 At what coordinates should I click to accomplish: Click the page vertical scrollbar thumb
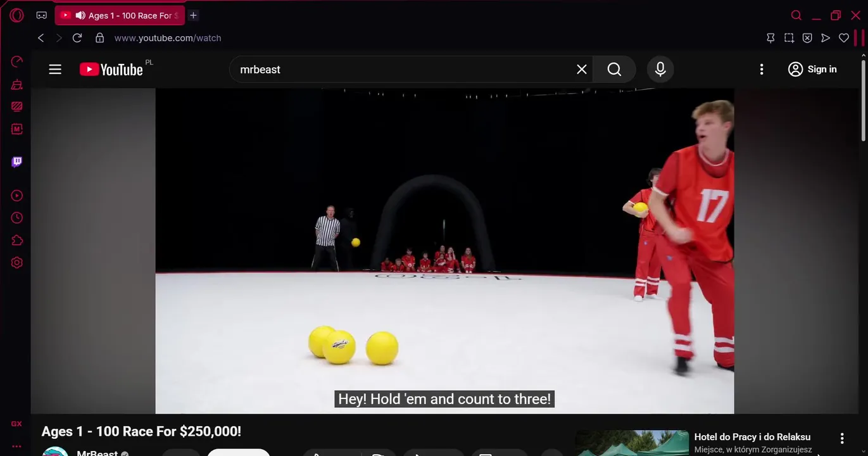tap(864, 100)
